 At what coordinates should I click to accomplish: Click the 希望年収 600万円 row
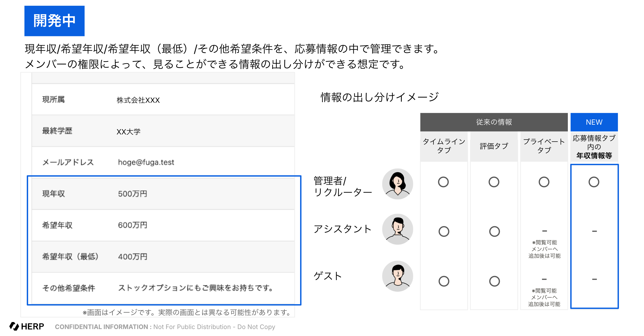click(x=132, y=225)
